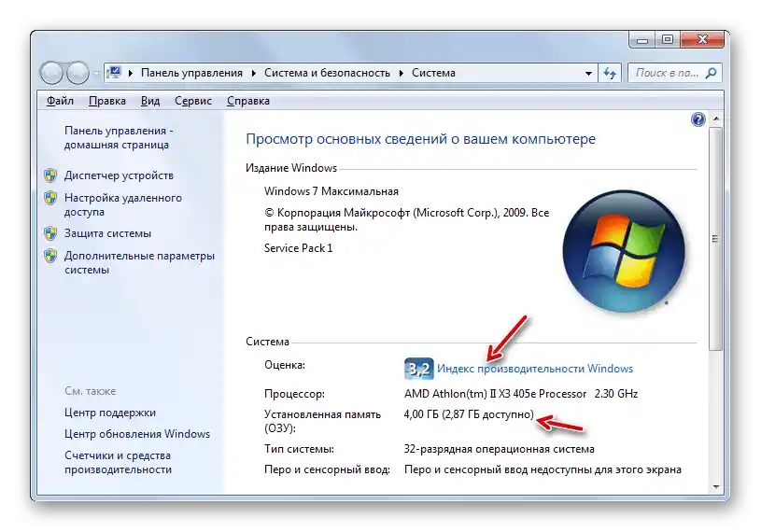Screen dimensions: 761x532
Task: Open Дополнительные параметры системы link
Action: coord(139,262)
